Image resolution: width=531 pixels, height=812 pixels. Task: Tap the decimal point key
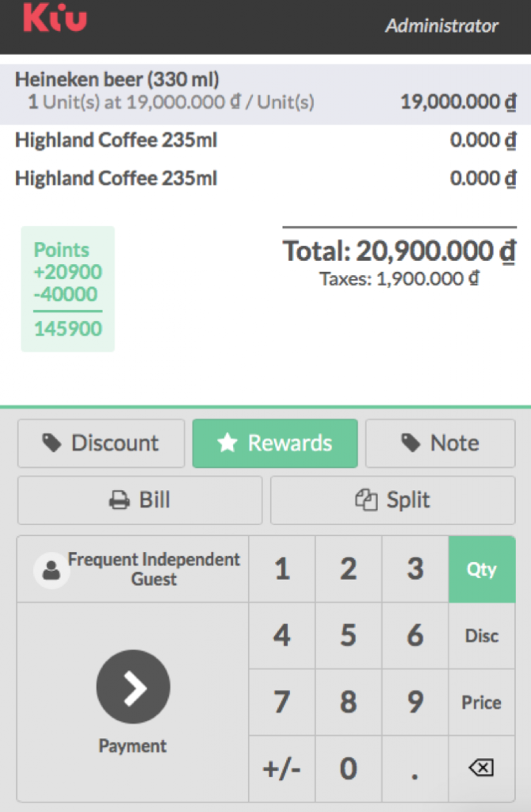pos(415,768)
